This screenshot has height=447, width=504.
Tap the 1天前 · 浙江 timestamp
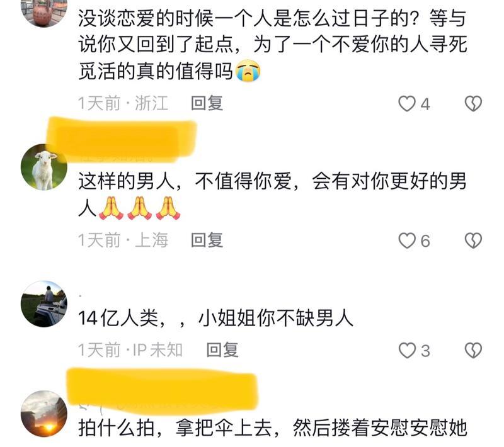click(123, 103)
